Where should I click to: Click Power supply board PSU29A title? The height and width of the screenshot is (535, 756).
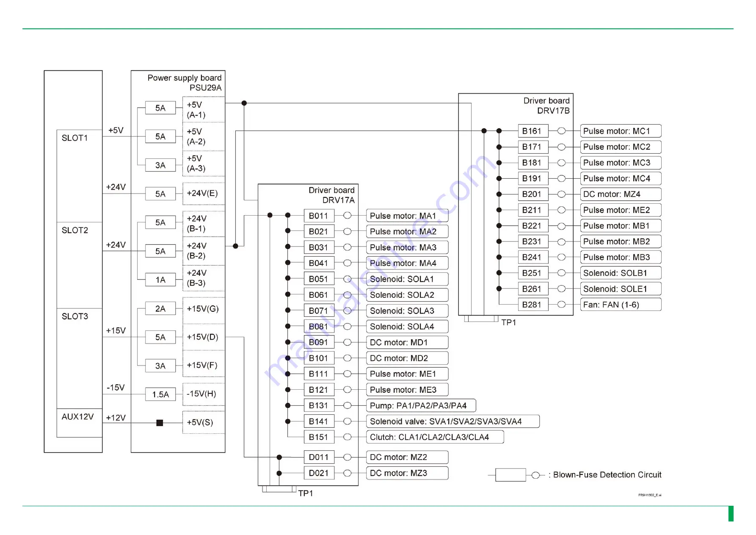click(185, 83)
